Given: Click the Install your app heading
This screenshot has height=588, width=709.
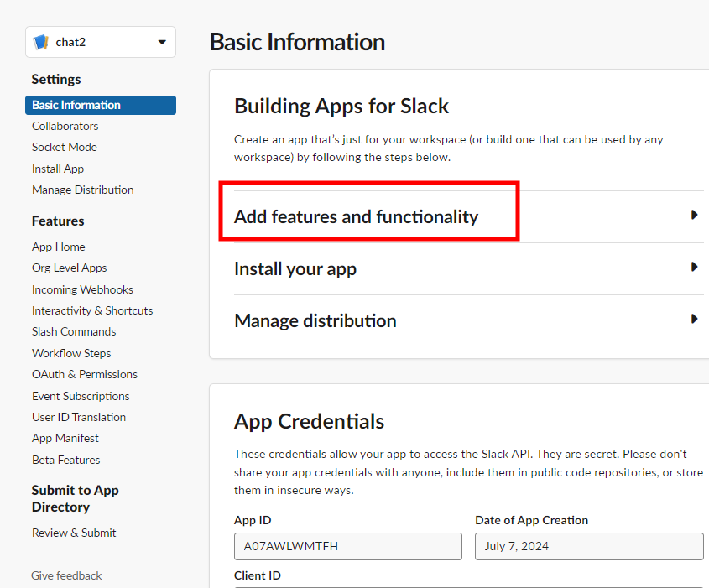Looking at the screenshot, I should coord(295,269).
